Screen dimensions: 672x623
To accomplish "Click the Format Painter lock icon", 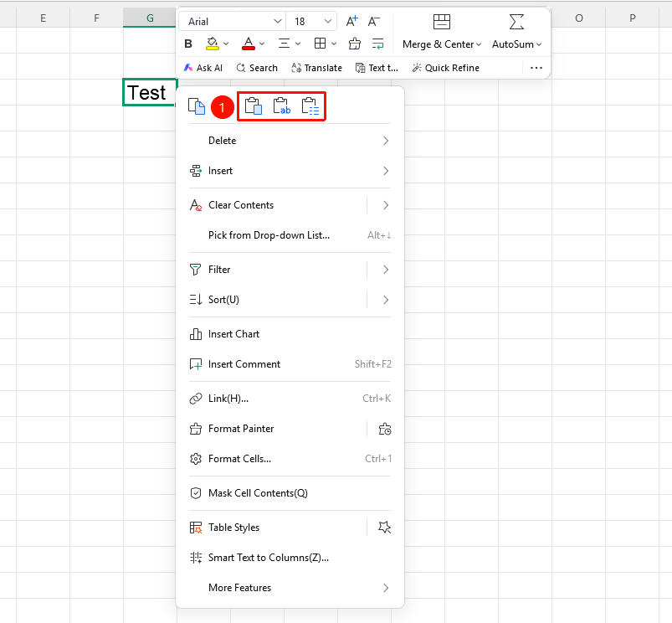I will pyautogui.click(x=385, y=429).
